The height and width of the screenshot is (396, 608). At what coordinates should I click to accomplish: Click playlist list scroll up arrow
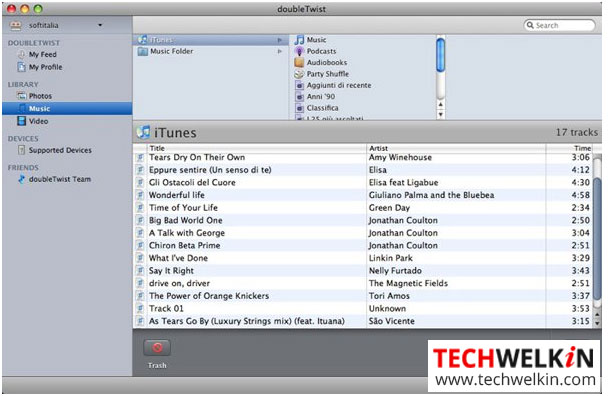point(440,104)
